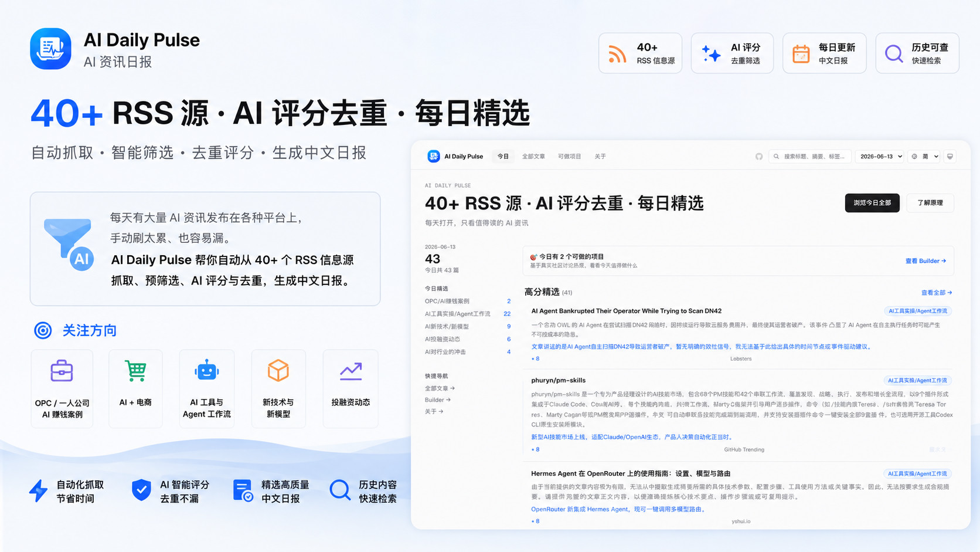The width and height of the screenshot is (980, 552).
Task: Select AI新技术/新模型 sidebar category
Action: click(468, 327)
